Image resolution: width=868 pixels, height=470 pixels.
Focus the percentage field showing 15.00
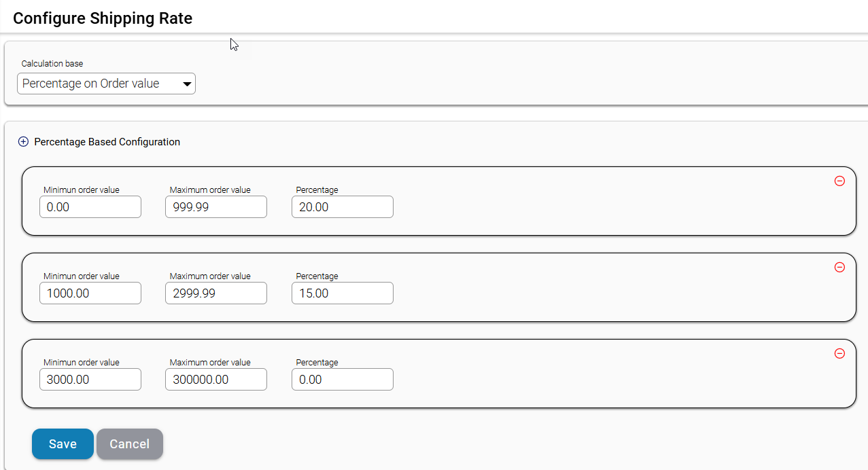click(x=342, y=293)
